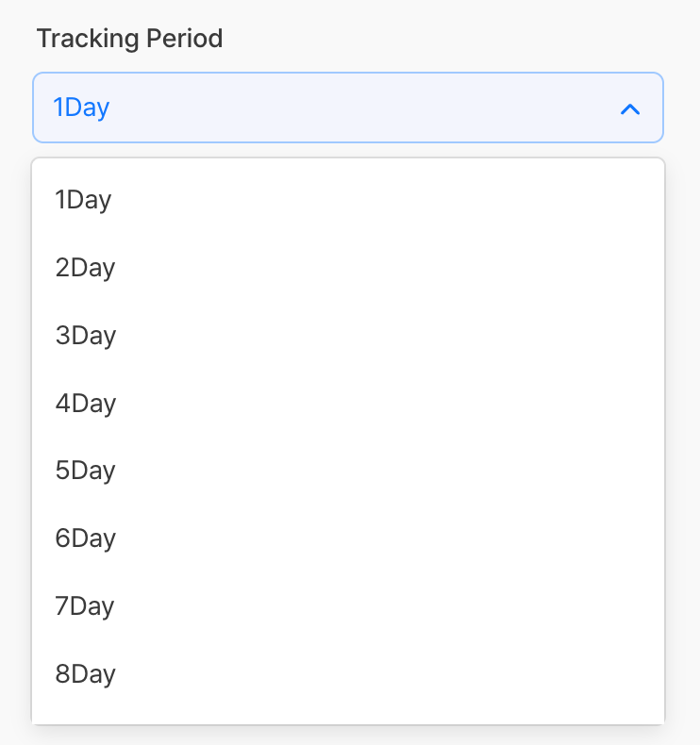The width and height of the screenshot is (700, 745).
Task: Click the highlighted Tracking Period select field
Action: coord(347,108)
